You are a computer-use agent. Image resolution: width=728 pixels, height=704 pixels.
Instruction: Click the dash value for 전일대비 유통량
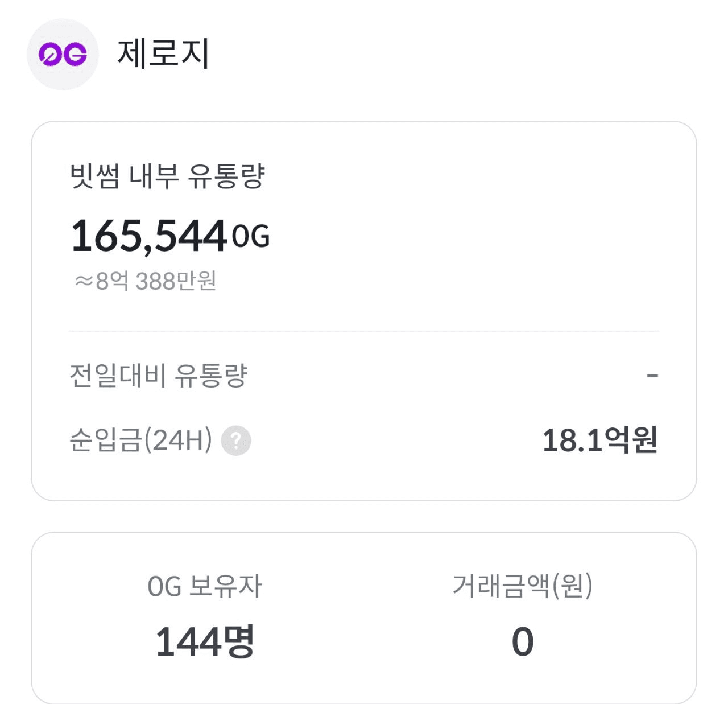coord(652,376)
